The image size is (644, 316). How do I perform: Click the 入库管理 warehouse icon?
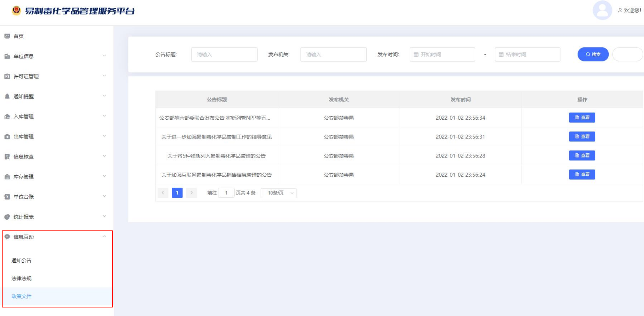click(7, 116)
